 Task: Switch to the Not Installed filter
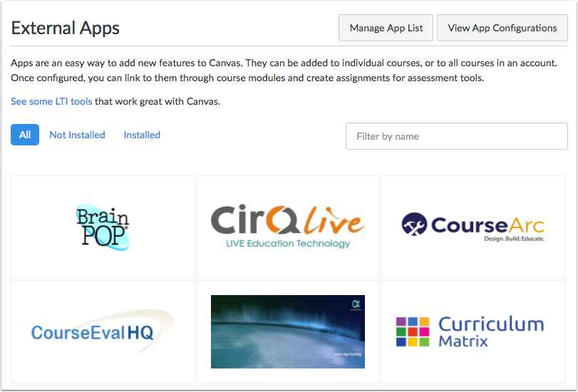coord(78,135)
